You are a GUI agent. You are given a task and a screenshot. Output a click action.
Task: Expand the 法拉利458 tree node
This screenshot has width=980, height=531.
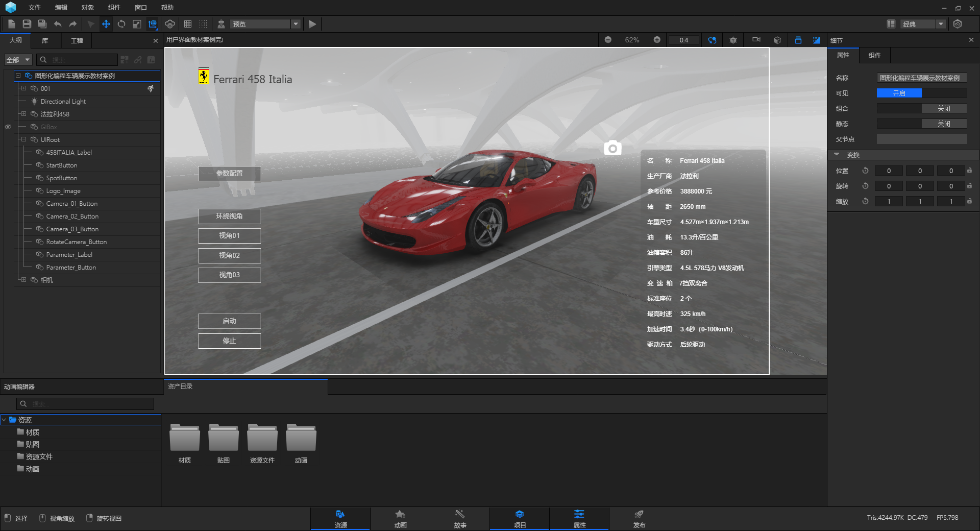23,114
